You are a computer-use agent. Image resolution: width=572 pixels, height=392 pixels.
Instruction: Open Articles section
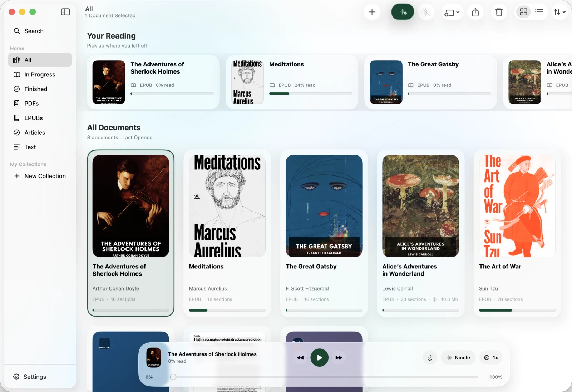[x=40, y=133]
